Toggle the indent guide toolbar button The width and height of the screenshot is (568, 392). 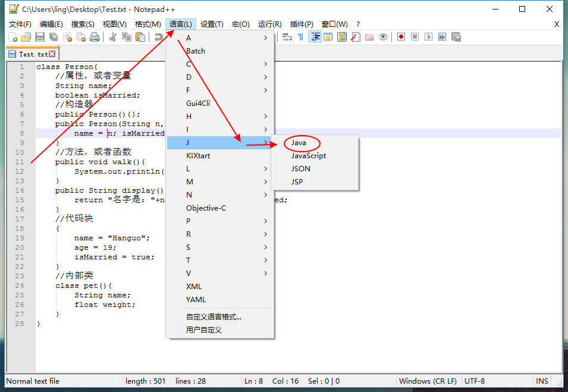(x=315, y=37)
